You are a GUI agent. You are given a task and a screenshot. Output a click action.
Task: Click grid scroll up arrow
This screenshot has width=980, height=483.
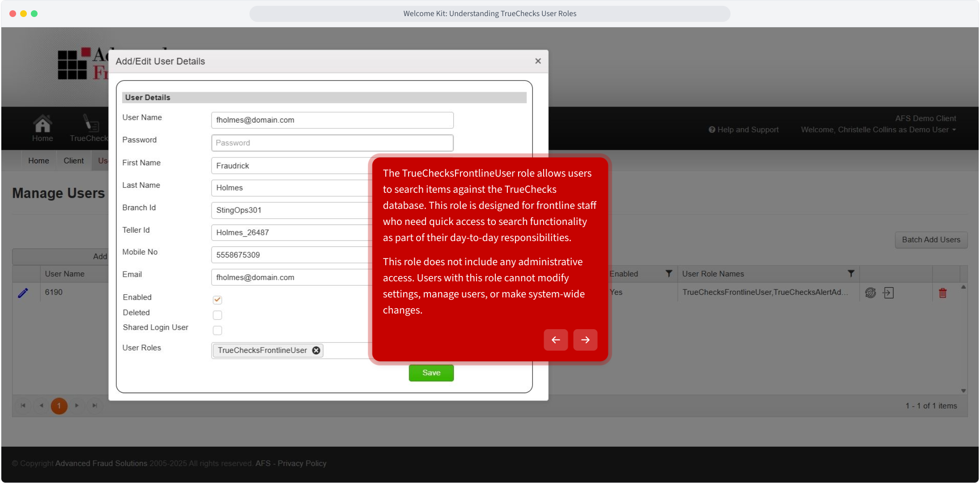click(963, 287)
